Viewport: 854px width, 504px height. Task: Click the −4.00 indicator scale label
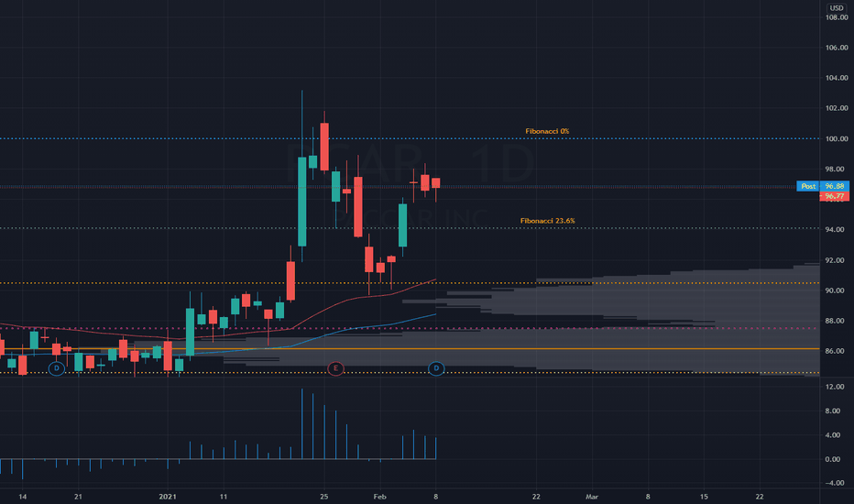pyautogui.click(x=835, y=483)
